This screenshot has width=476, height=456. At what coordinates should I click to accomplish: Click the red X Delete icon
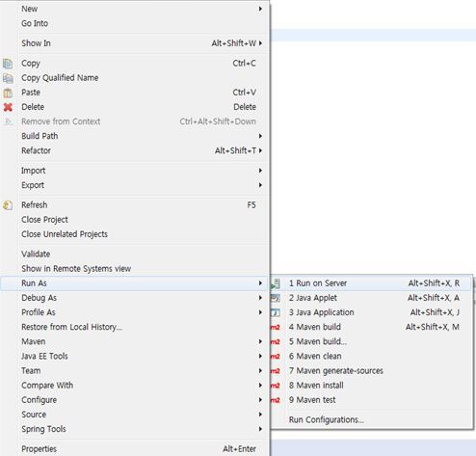tap(8, 107)
